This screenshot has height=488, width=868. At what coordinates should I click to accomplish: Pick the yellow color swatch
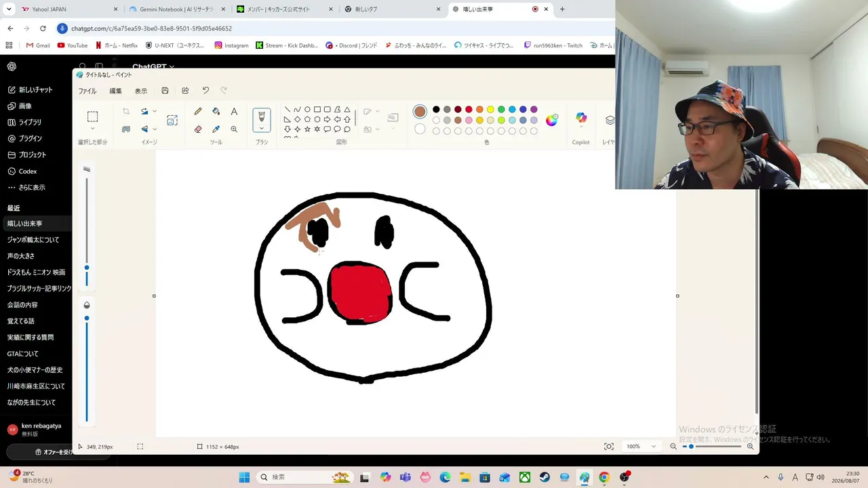point(490,109)
